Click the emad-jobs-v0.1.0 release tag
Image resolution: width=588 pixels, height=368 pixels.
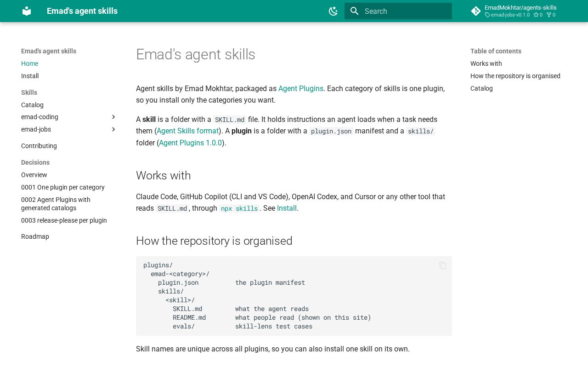[508, 15]
